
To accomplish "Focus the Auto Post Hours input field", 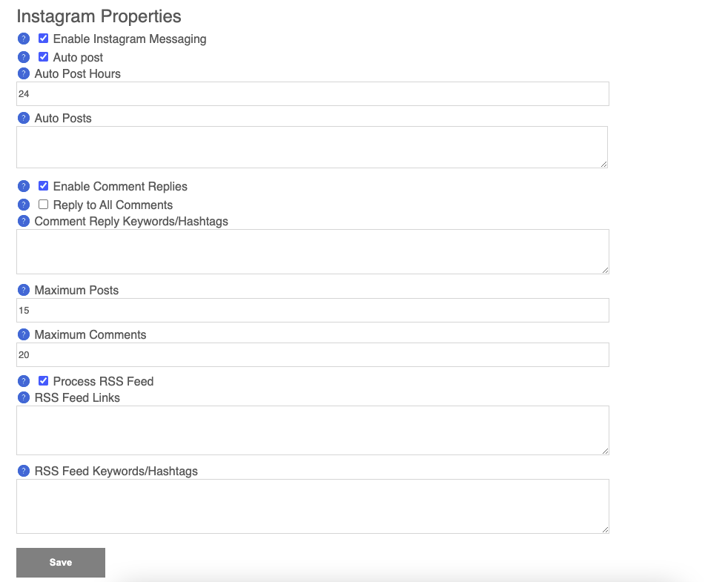I will pyautogui.click(x=313, y=94).
